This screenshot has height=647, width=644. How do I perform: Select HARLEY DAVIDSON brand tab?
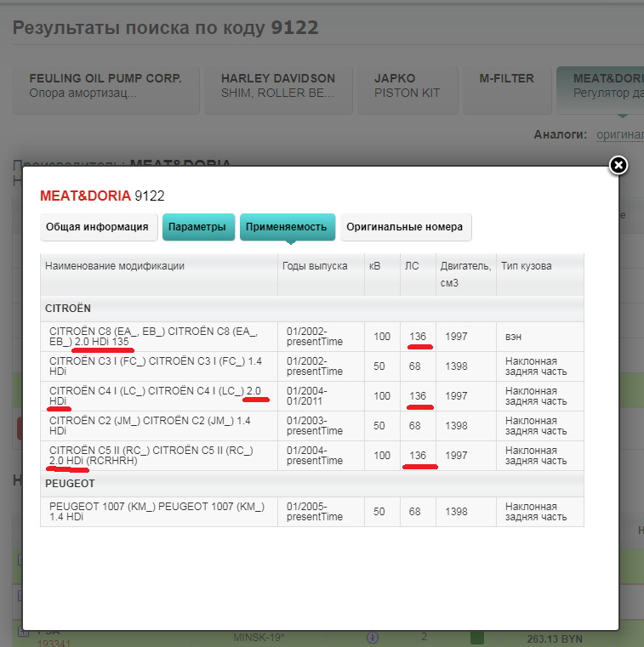pos(278,86)
